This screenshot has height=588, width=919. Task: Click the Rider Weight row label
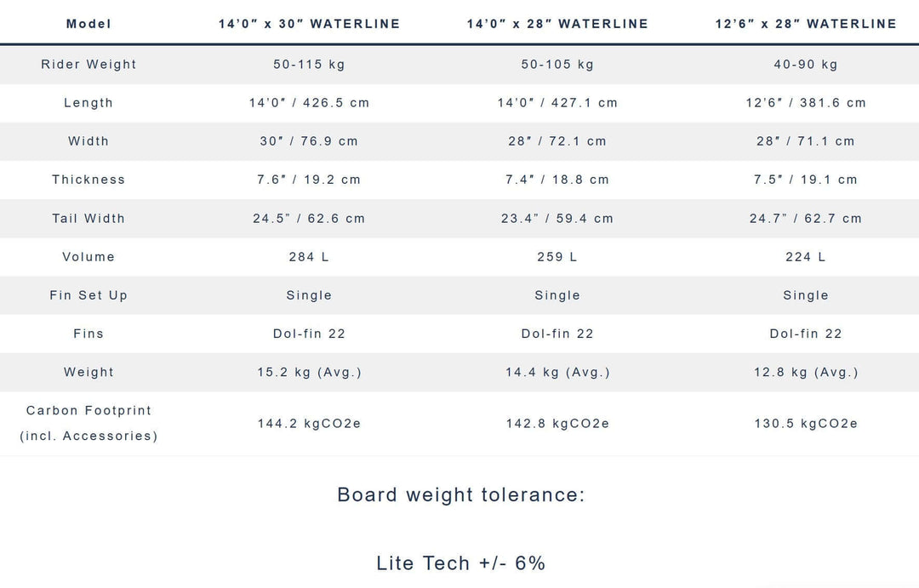[x=88, y=65]
